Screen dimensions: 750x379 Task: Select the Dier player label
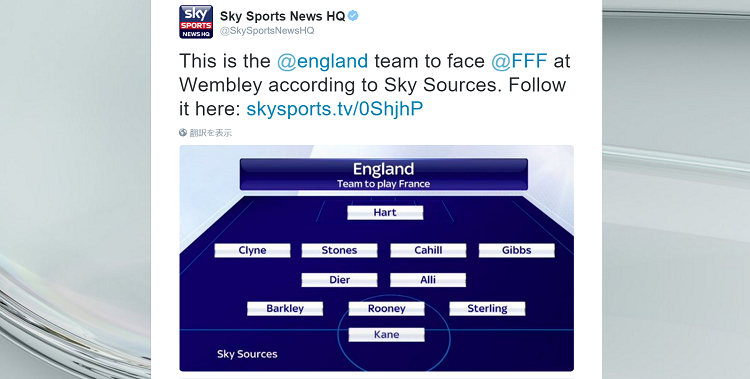[x=339, y=280]
